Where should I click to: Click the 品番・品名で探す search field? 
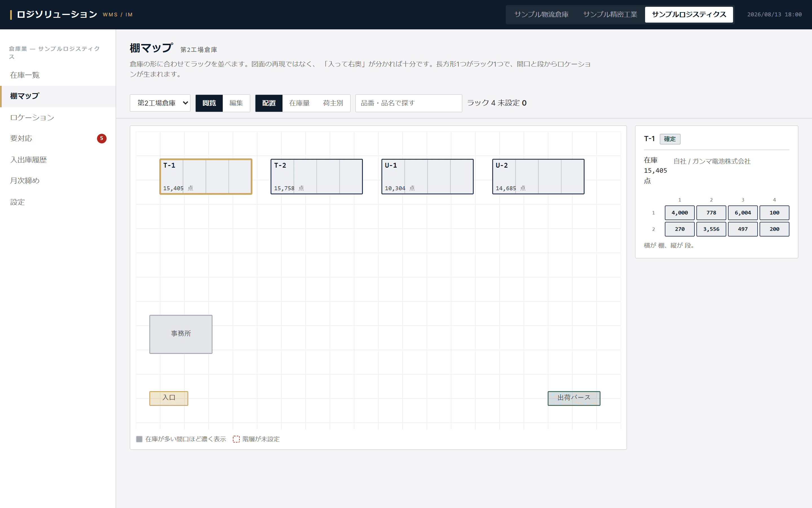(408, 103)
